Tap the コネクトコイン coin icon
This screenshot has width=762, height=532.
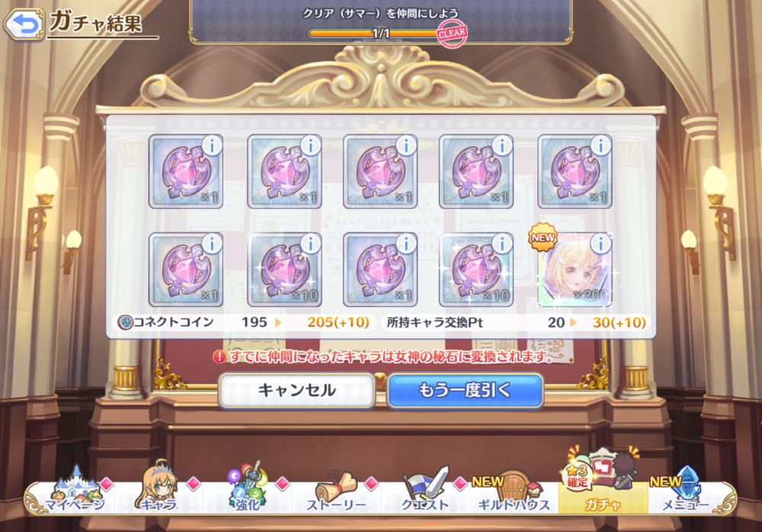[x=125, y=322]
